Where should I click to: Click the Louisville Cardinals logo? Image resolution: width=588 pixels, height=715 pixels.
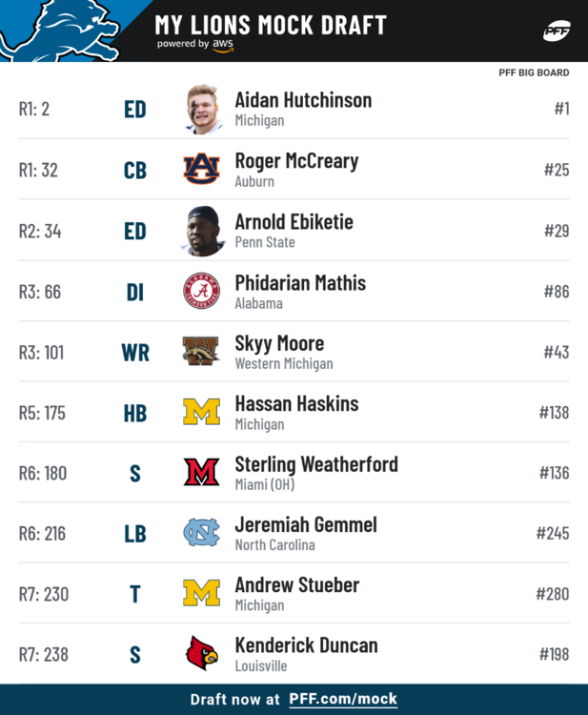click(202, 654)
